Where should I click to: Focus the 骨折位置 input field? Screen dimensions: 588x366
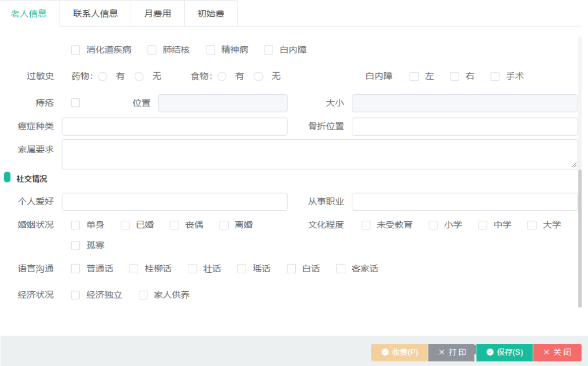click(465, 127)
